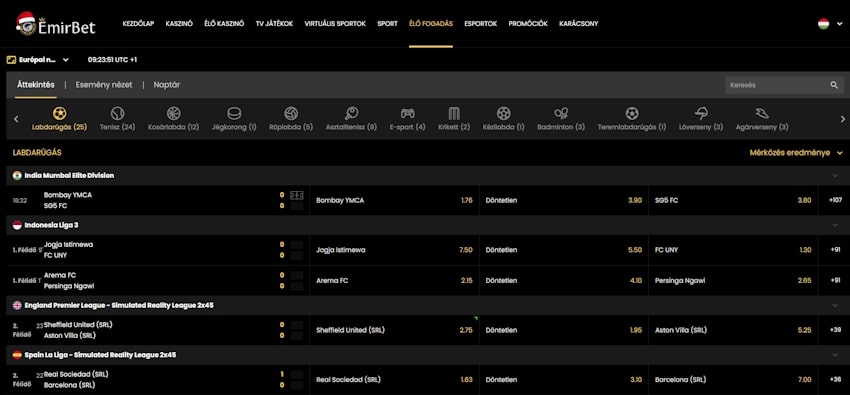Open the Hungarian flag language selector
This screenshot has width=850, height=395.
coord(829,24)
